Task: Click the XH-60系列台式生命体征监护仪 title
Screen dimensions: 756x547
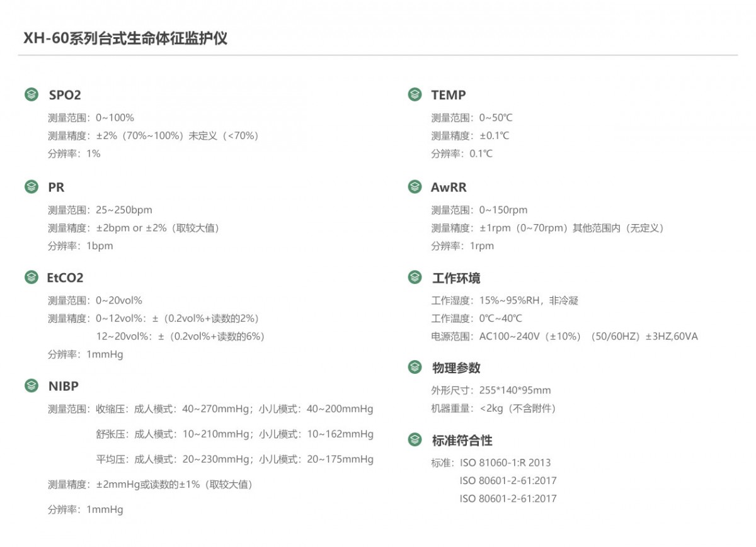Action: coord(125,38)
